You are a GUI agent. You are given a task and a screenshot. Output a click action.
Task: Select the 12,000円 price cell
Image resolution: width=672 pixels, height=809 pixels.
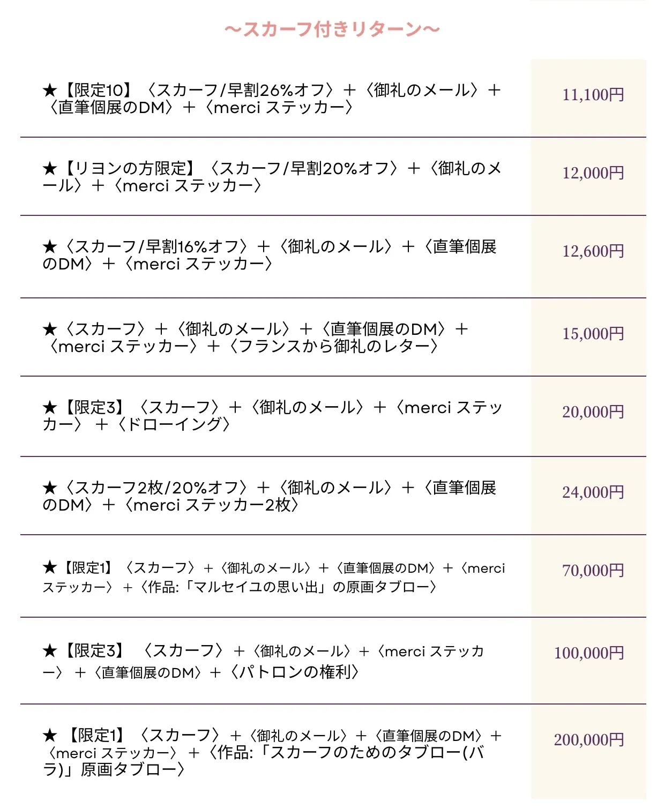click(593, 173)
